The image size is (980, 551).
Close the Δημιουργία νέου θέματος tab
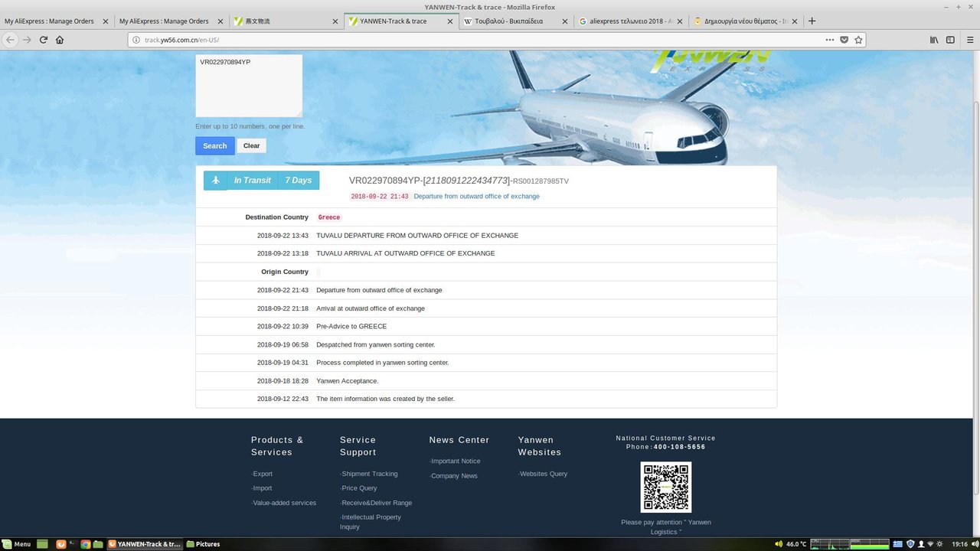(x=794, y=21)
